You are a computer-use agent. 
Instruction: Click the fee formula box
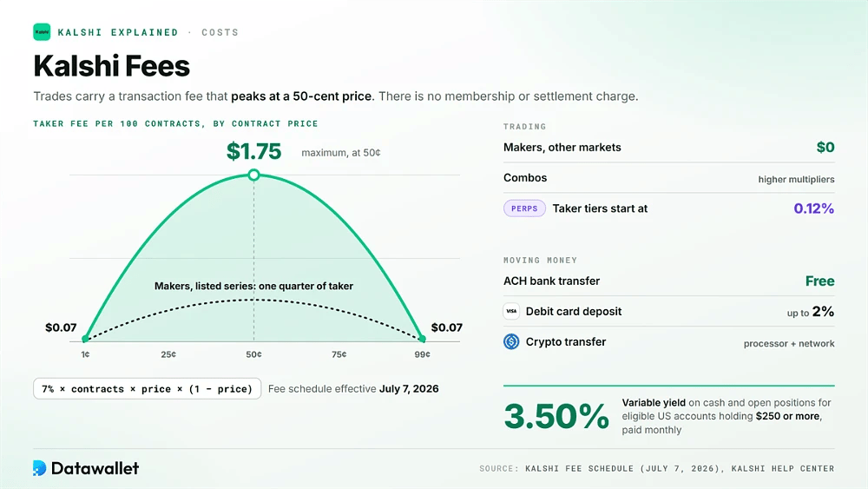coord(148,389)
